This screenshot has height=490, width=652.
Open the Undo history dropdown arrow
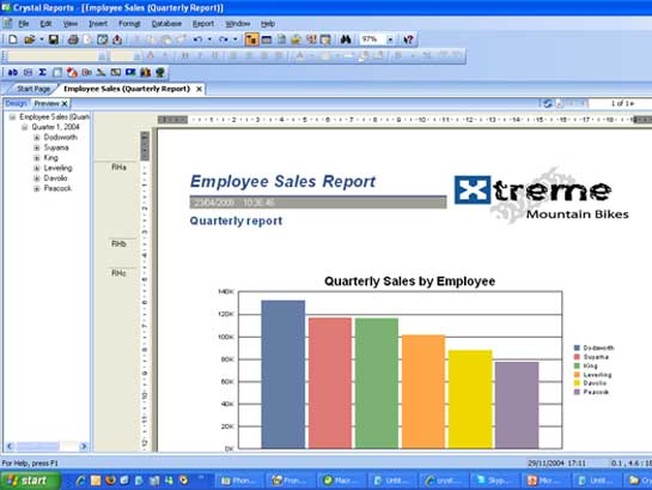[x=210, y=40]
